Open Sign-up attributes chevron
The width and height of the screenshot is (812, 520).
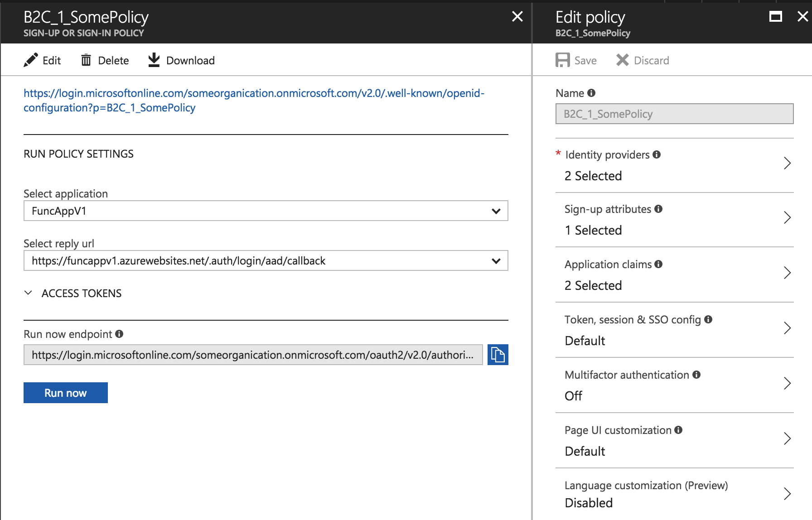(787, 217)
